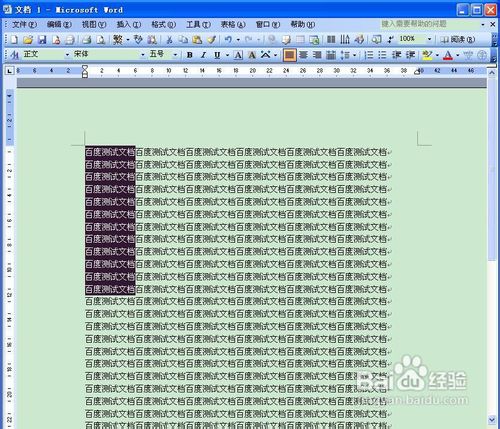
Task: Toggle Italic formatting
Action: click(203, 55)
